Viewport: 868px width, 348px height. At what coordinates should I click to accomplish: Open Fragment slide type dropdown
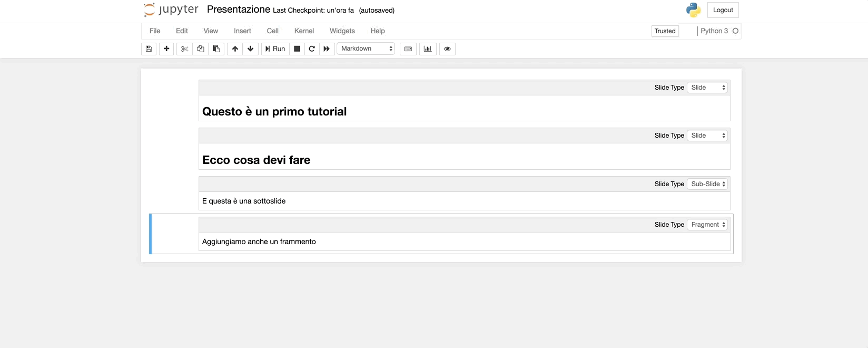707,225
